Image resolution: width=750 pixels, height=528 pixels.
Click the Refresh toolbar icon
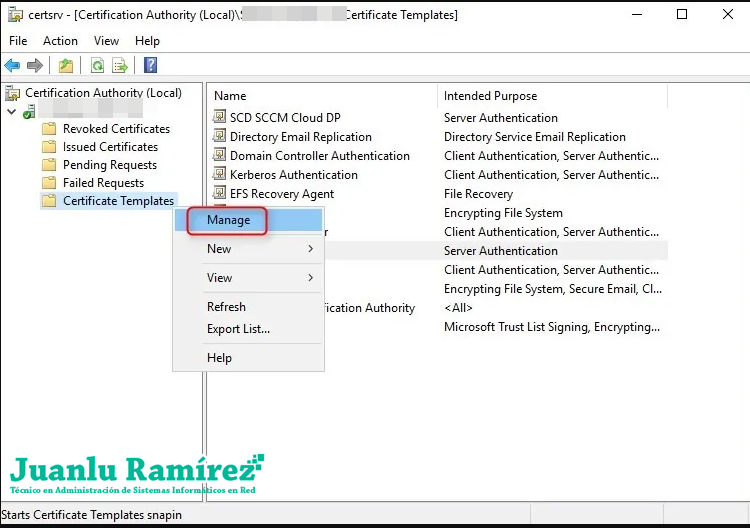coord(97,66)
